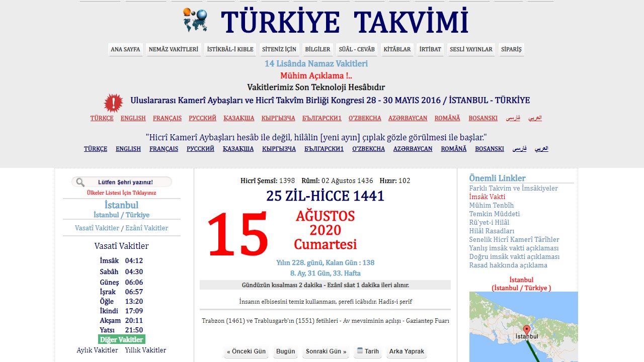
Task: Click '14 Lisânda Namaz Vakitleri' link
Action: coord(316,64)
